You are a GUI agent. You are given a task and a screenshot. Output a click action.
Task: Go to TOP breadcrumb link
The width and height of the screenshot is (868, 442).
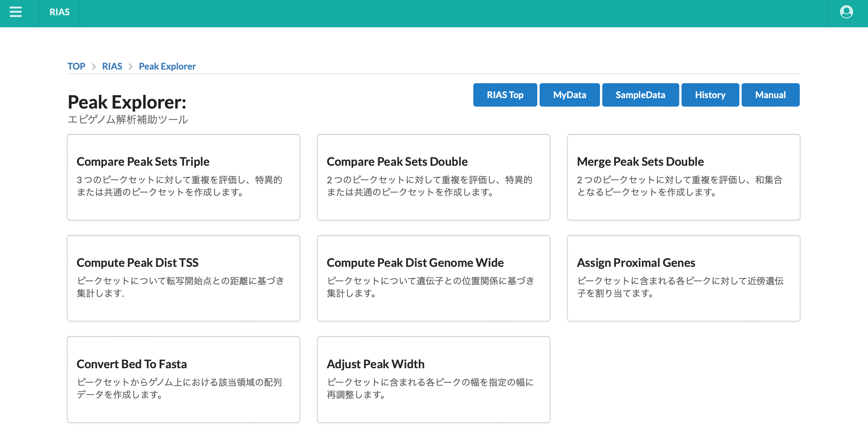pyautogui.click(x=76, y=66)
